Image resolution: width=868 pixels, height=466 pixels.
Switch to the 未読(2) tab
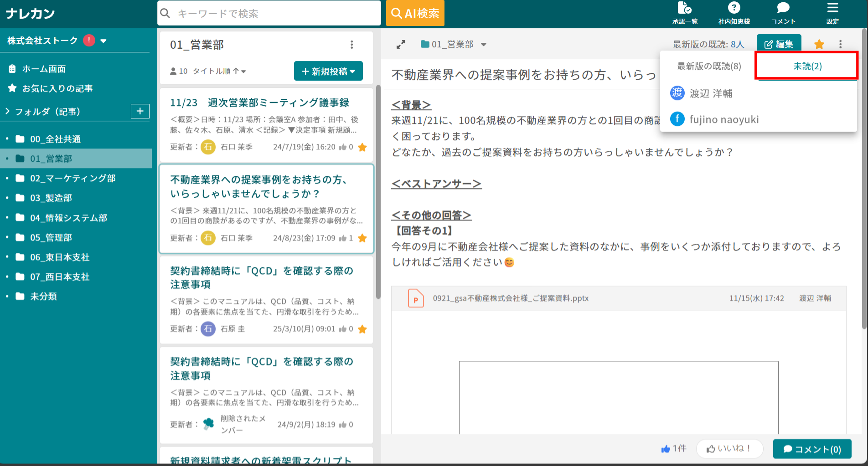pos(806,66)
